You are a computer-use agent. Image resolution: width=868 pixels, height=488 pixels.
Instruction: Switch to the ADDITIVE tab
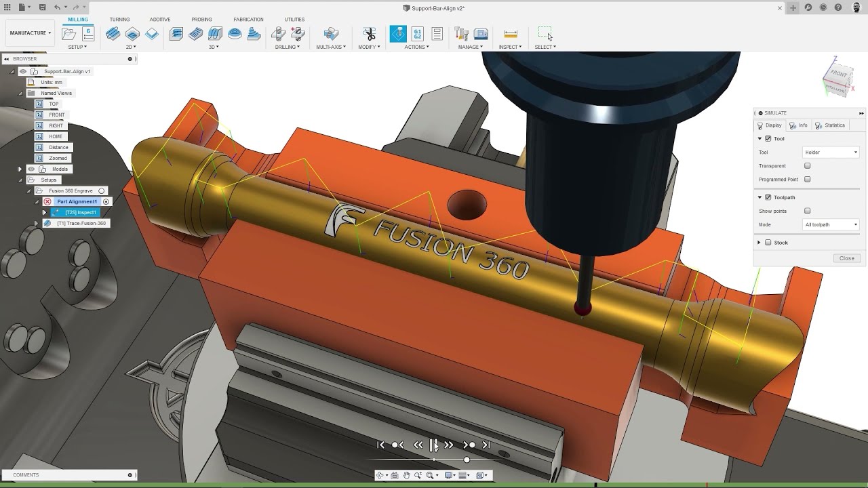(160, 20)
